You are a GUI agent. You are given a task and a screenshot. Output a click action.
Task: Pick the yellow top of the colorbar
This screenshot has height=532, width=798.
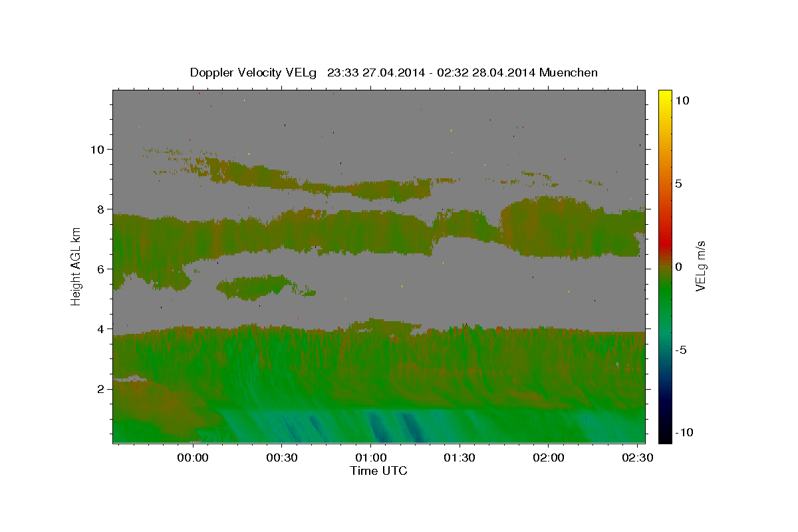pyautogui.click(x=664, y=96)
